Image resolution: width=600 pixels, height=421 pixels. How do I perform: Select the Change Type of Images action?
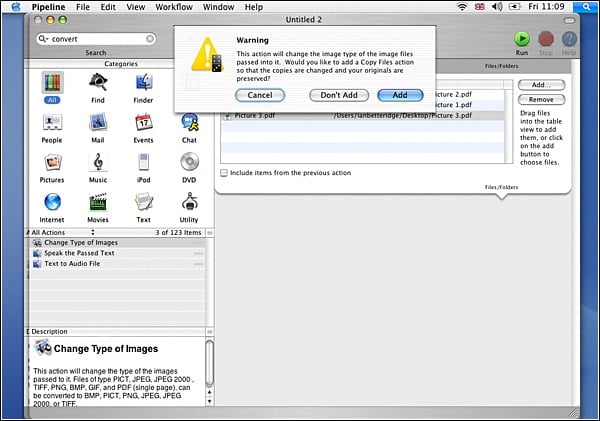point(118,243)
